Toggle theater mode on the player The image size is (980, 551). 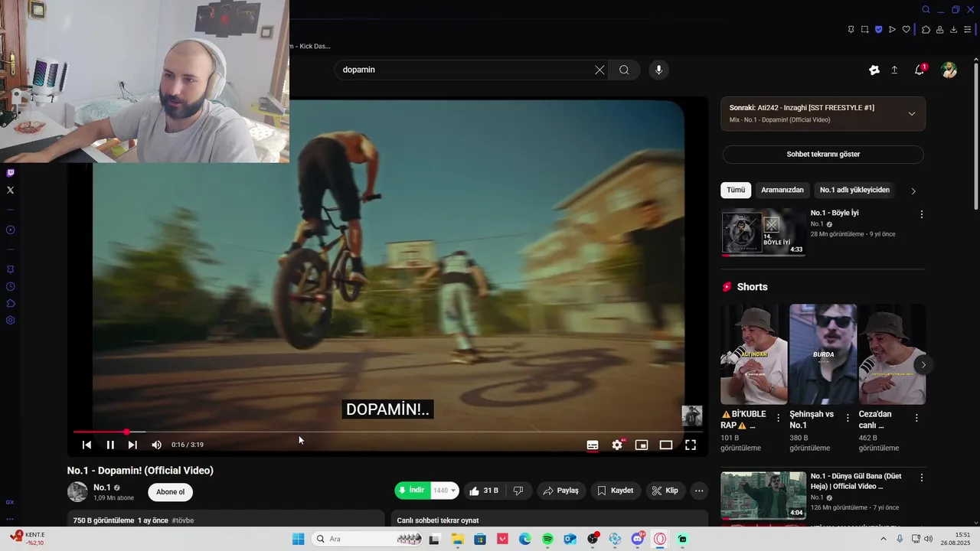tap(666, 445)
